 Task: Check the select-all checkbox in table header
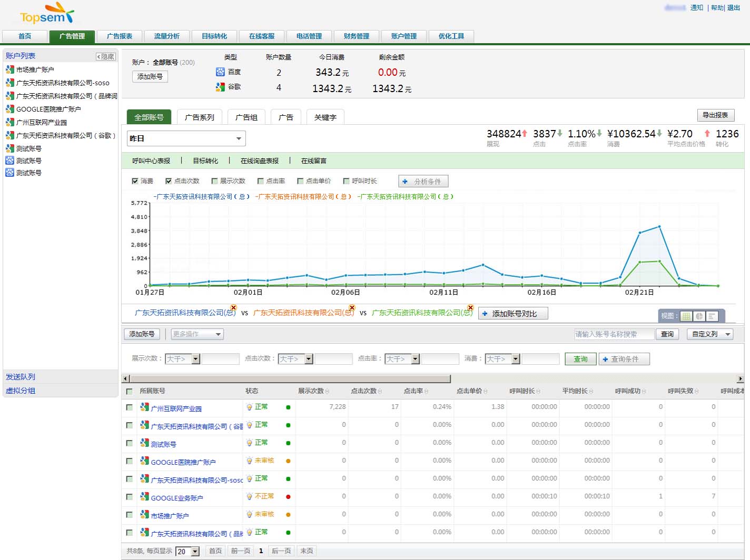129,391
